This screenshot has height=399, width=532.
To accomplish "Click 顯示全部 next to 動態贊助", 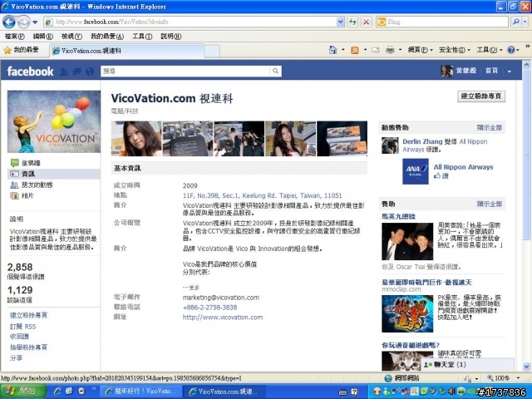I will 490,127.
